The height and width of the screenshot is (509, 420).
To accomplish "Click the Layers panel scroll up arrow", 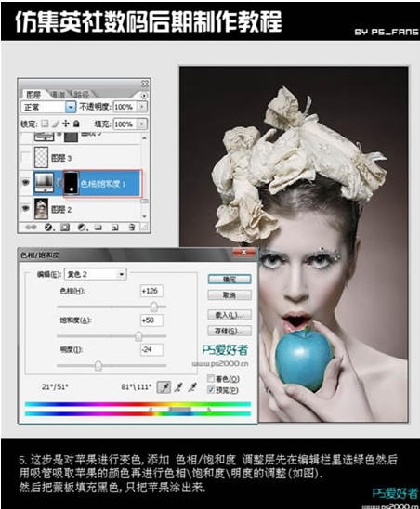I will [144, 138].
